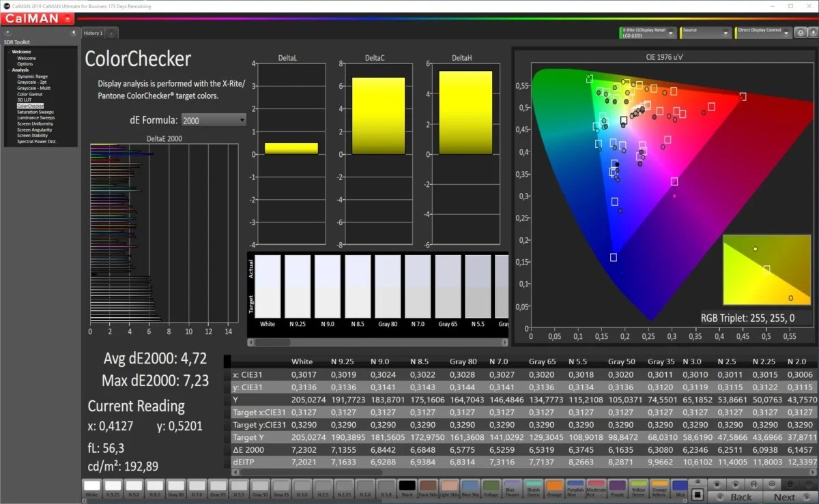The width and height of the screenshot is (819, 504).
Task: Open the dE Formula 2000 dropdown
Action: (x=214, y=120)
